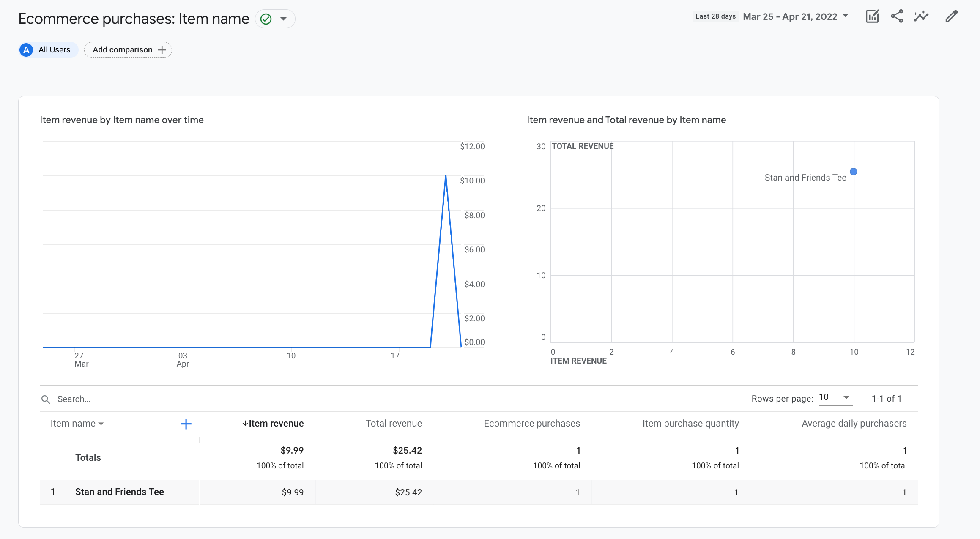Toggle All Users segment filter
980x539 pixels.
coord(47,50)
